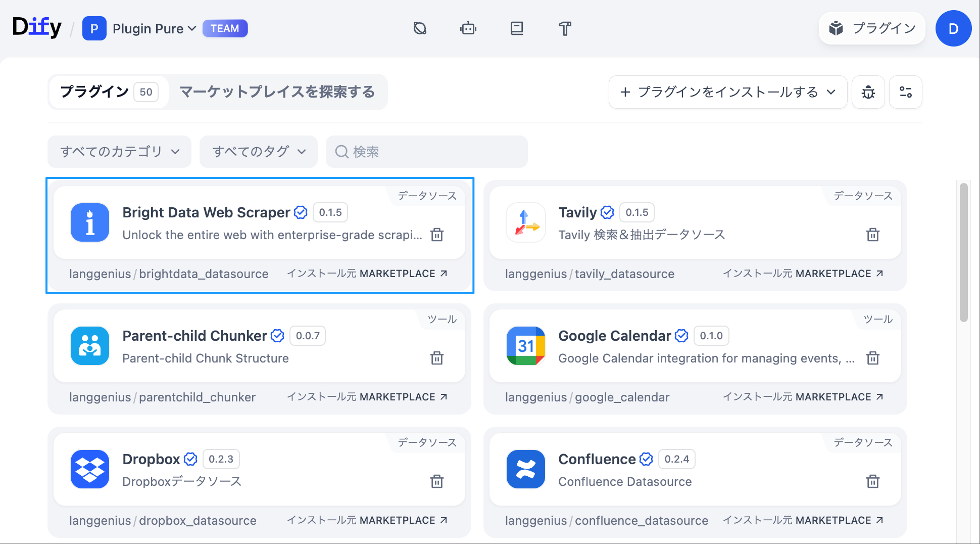This screenshot has width=980, height=544.
Task: Click the 0.0.7 version badge
Action: [308, 336]
